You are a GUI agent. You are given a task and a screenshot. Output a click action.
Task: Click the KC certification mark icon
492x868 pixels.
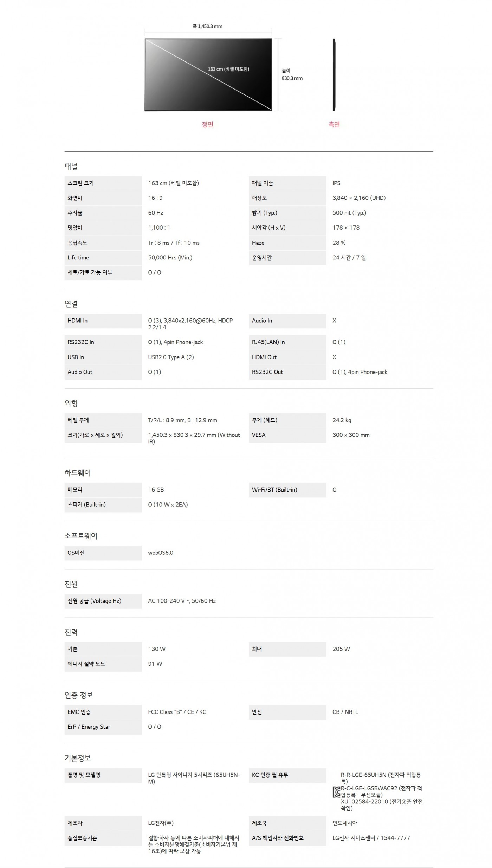pos(336,792)
